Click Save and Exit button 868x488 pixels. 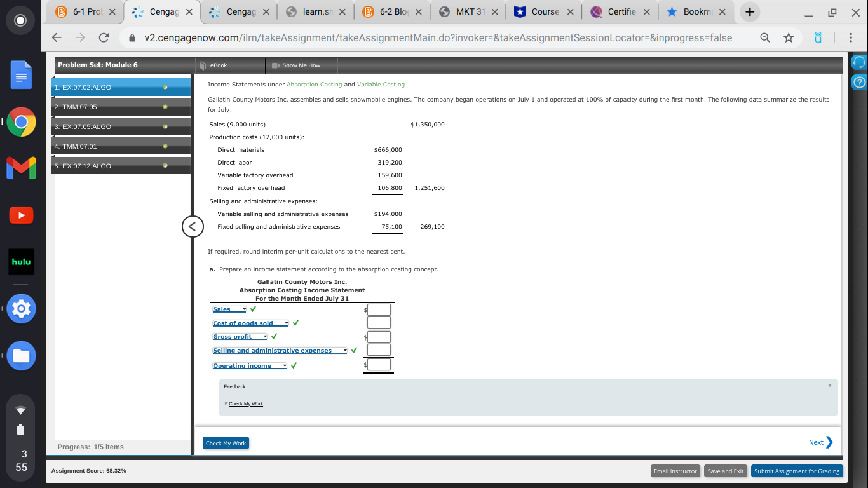[x=725, y=471]
